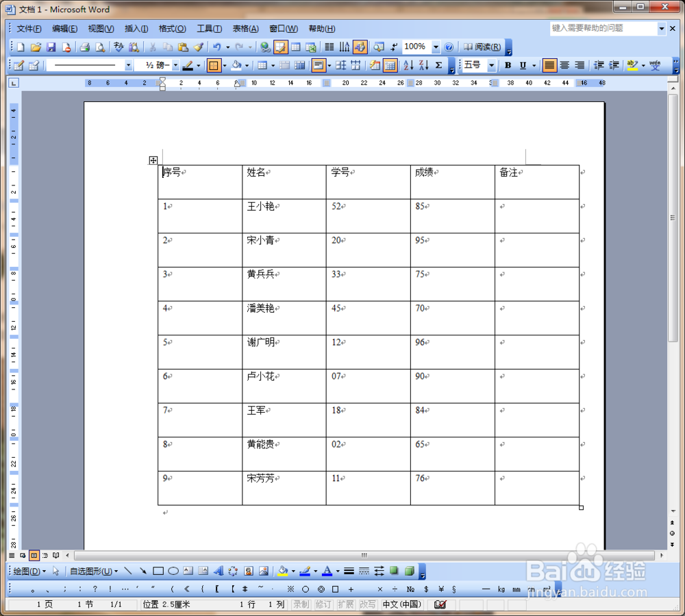Toggle Underline formatting
Viewport: 685px width, 616px height.
coord(523,66)
